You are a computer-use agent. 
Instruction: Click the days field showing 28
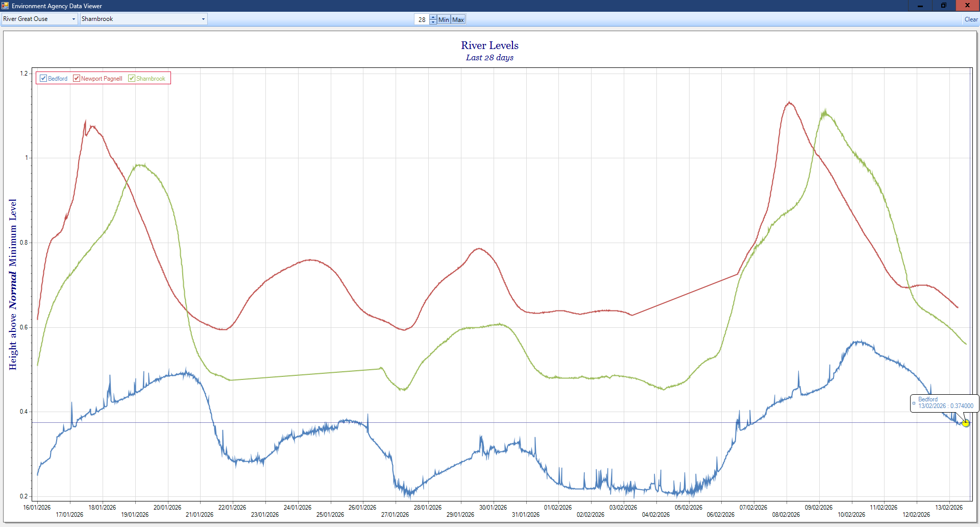(x=422, y=19)
